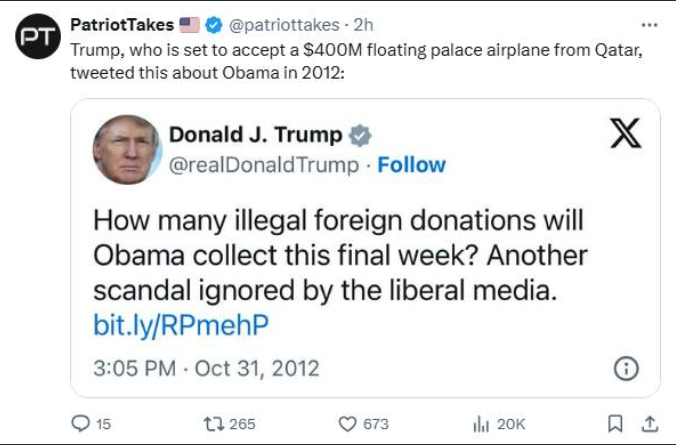Open the three-dot more options menu
The image size is (676, 445).
pos(649,25)
